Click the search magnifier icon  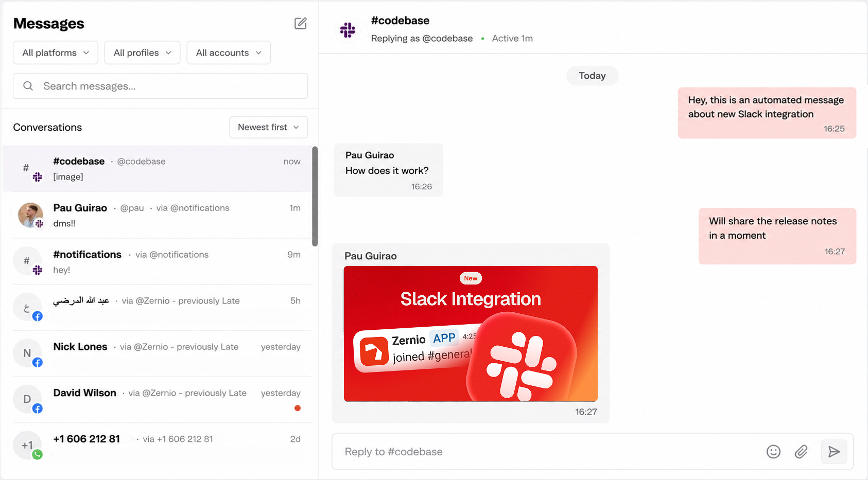(28, 86)
